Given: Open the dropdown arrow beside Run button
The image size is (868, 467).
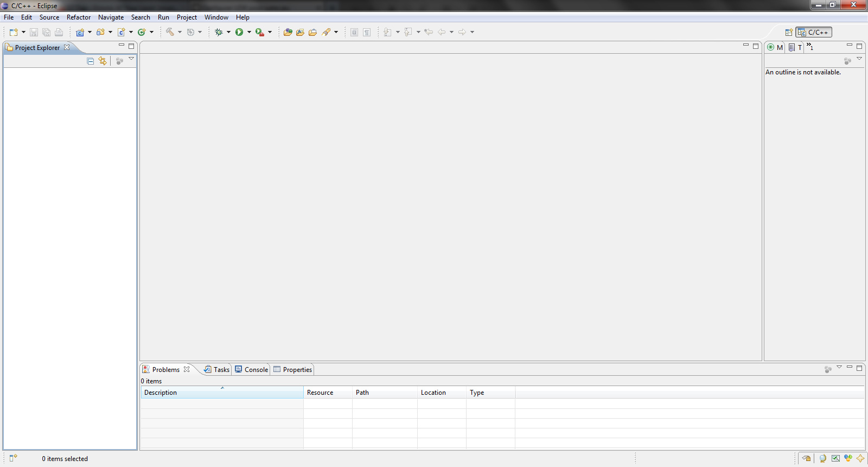Looking at the screenshot, I should click(x=250, y=32).
